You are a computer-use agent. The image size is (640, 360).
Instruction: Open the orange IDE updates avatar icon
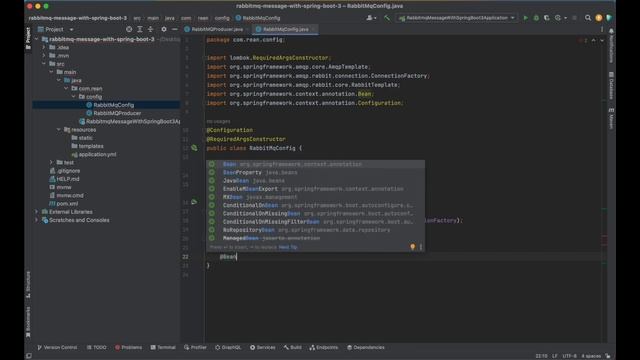(x=599, y=18)
